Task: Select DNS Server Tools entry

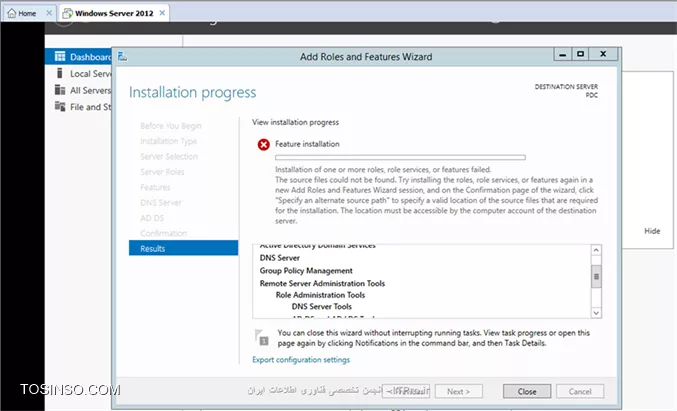Action: [322, 307]
